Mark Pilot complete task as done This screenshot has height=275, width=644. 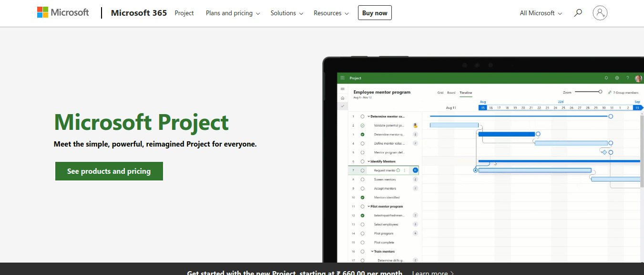pyautogui.click(x=363, y=243)
